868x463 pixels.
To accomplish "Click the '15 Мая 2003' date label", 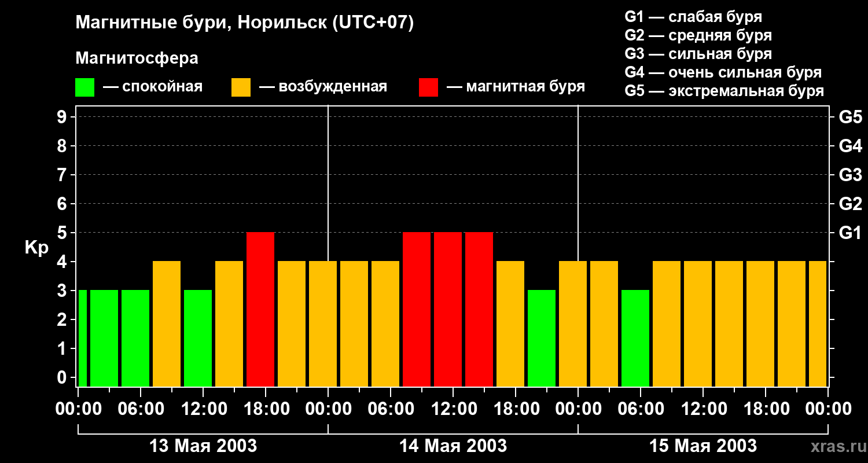I will 703,446.
